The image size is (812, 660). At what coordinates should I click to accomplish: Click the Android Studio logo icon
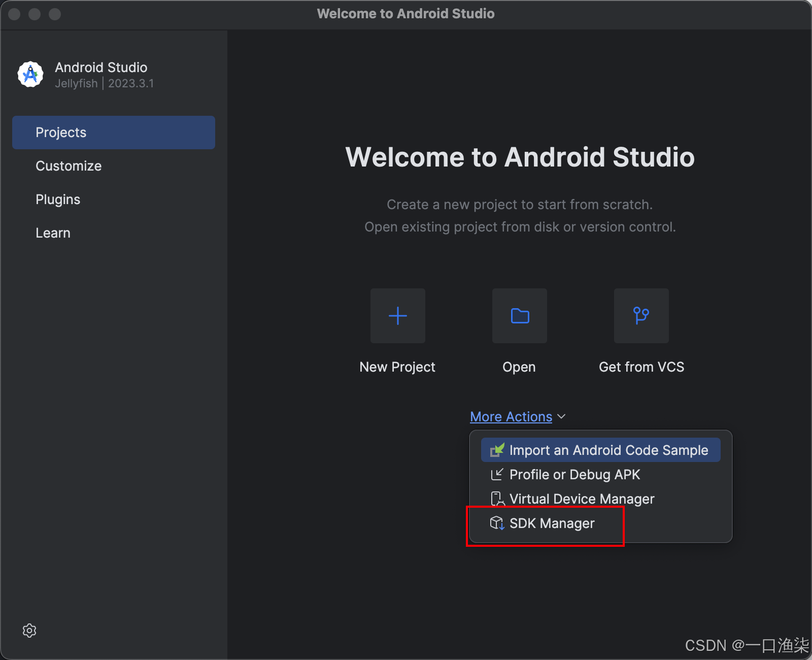pyautogui.click(x=30, y=75)
